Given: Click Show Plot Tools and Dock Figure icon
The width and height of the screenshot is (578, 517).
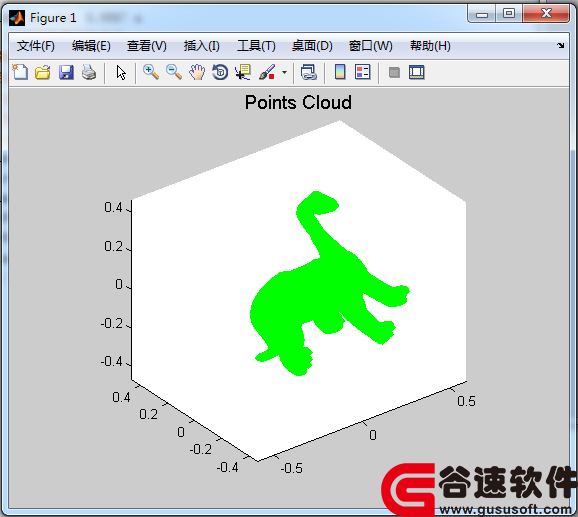Looking at the screenshot, I should click(x=417, y=72).
